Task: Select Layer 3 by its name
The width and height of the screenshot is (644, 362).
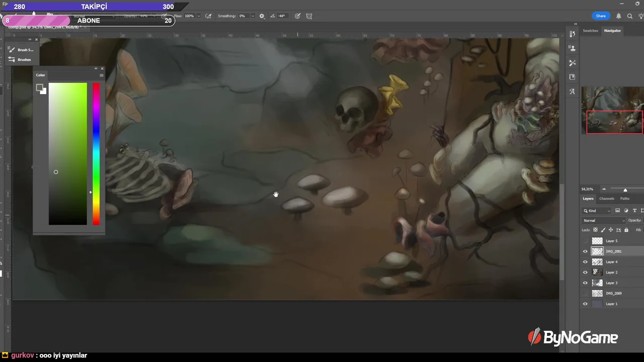Action: 611,283
